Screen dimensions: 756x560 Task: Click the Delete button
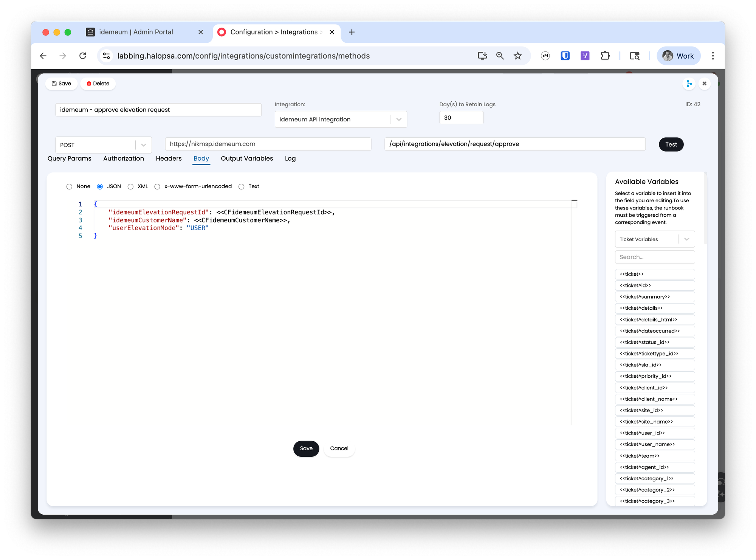click(x=98, y=84)
